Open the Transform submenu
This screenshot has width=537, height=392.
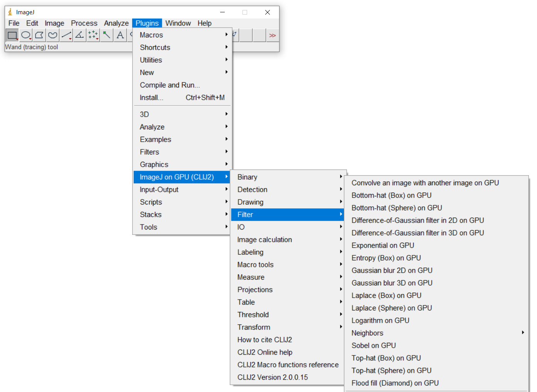pyautogui.click(x=287, y=327)
